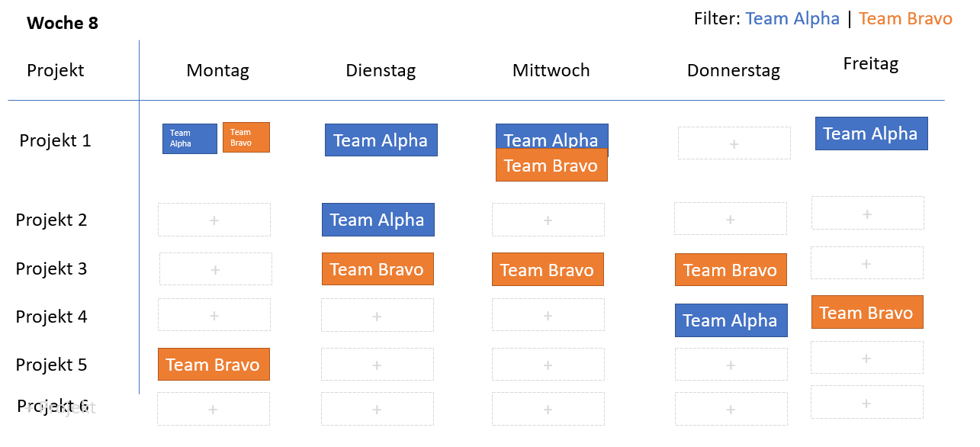Select small Team Alpha block on Montag
Viewport: 980px width, 447px height.
point(190,139)
